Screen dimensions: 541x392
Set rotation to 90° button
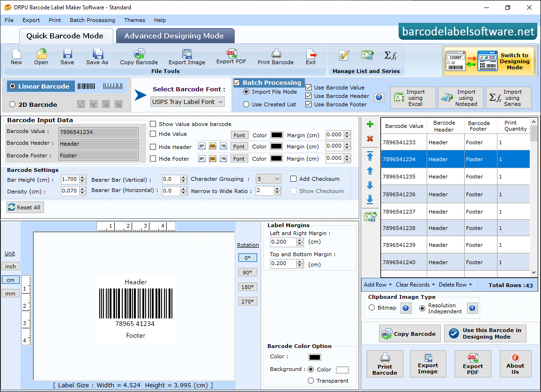coord(248,272)
